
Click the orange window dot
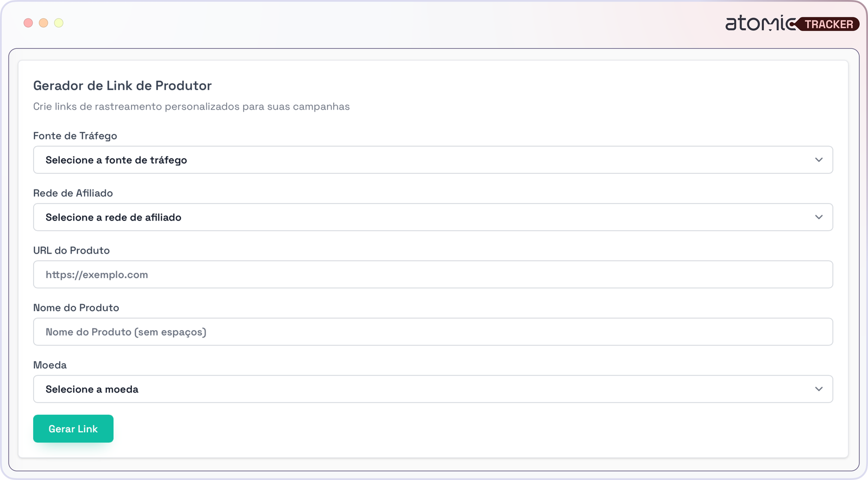click(43, 23)
